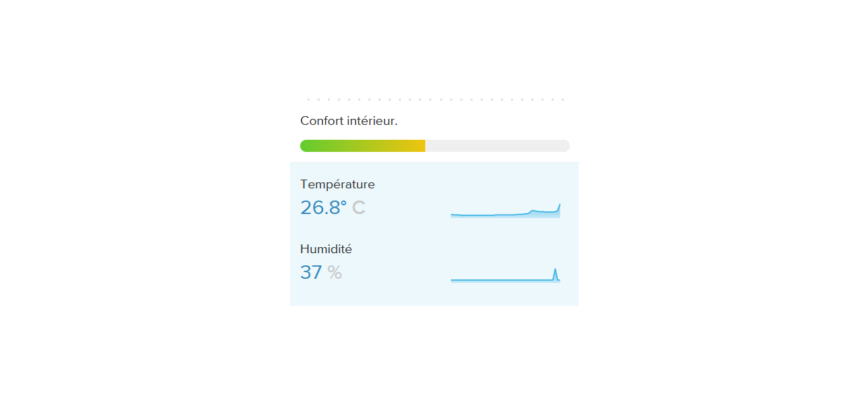The image size is (868, 397).
Task: Click the small bump in temperature sparkline
Action: point(534,211)
